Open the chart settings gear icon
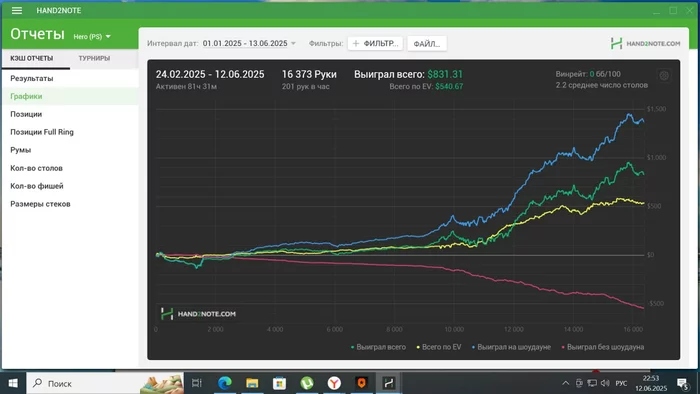Screen dimensions: 700x394 click(x=664, y=75)
